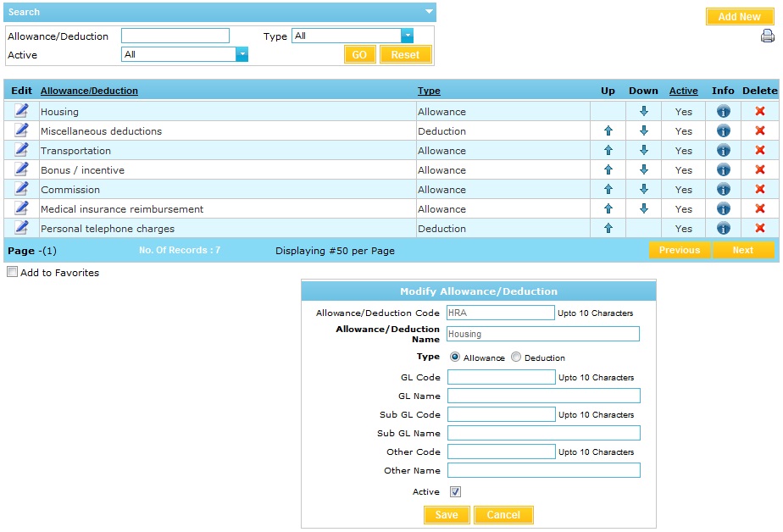The width and height of the screenshot is (783, 532).
Task: Open edit icon for Transportation
Action: (21, 150)
